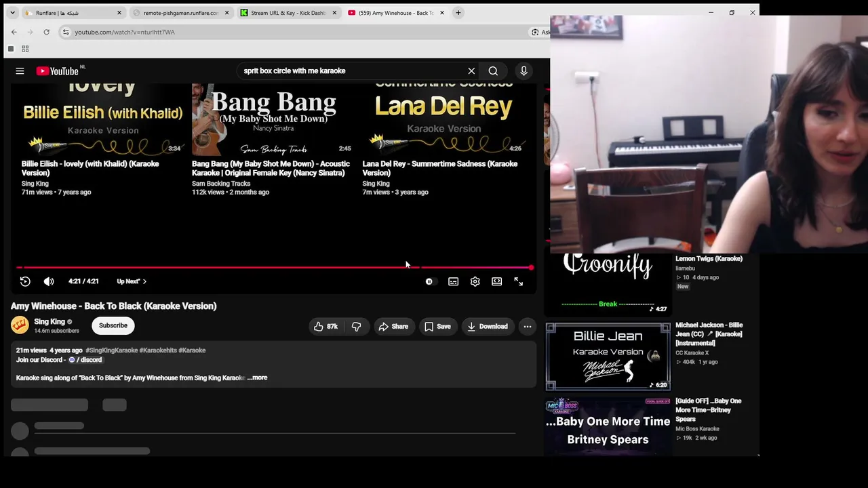Open the YouTube guide hamburger menu
This screenshot has width=868, height=488.
20,70
